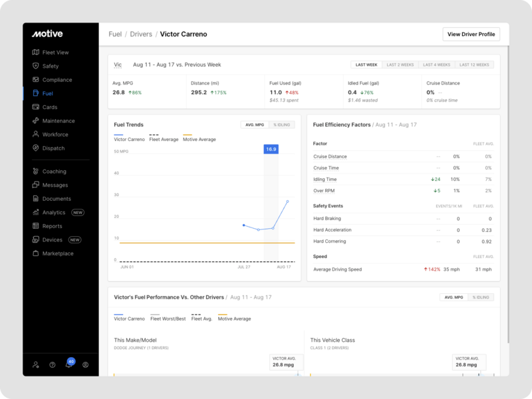
Task: Click the notifications bell with 40 badge
Action: click(68, 364)
